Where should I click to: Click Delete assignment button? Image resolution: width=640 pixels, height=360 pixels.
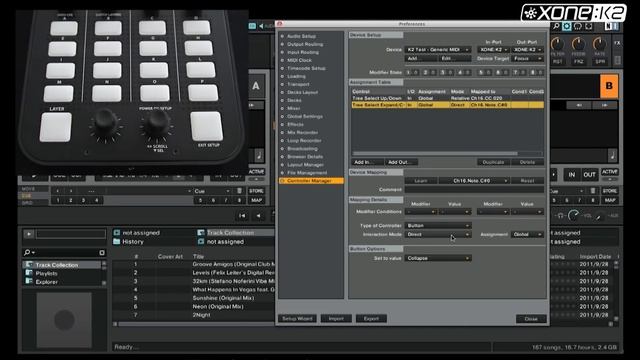[527, 162]
